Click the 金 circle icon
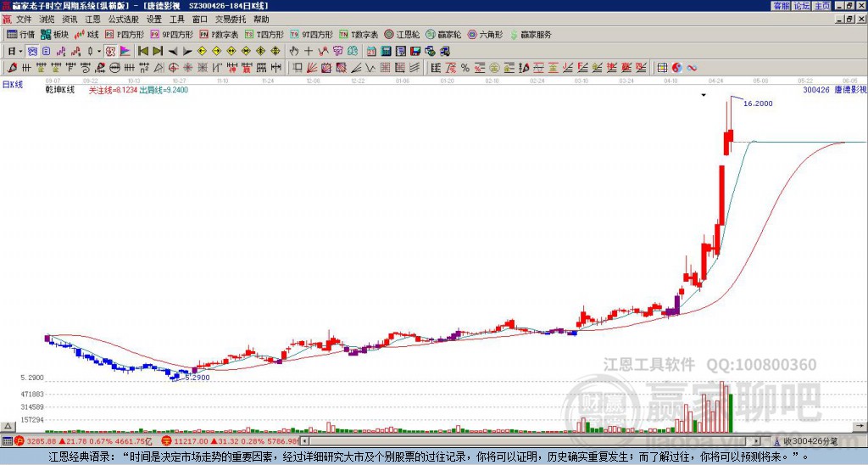 (494, 68)
